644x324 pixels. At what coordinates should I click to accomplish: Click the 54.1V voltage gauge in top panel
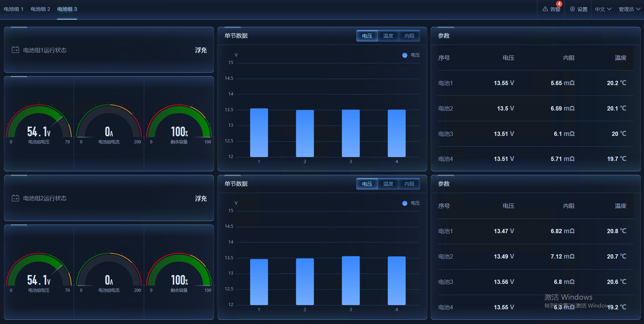[x=39, y=123]
